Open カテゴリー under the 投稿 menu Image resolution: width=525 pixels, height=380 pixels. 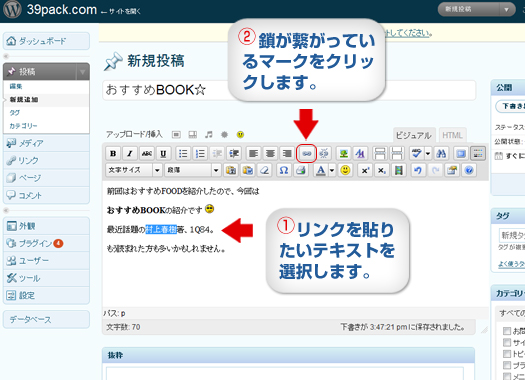23,126
